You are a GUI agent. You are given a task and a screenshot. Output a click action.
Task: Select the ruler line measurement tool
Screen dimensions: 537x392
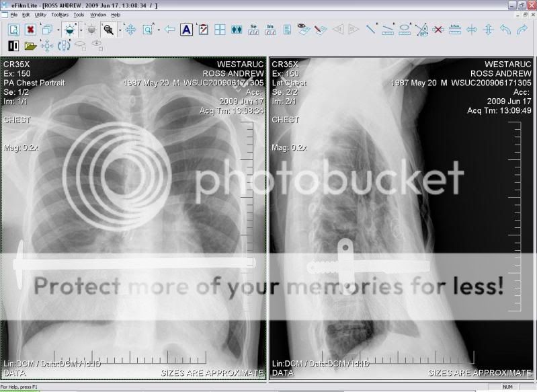(x=388, y=30)
